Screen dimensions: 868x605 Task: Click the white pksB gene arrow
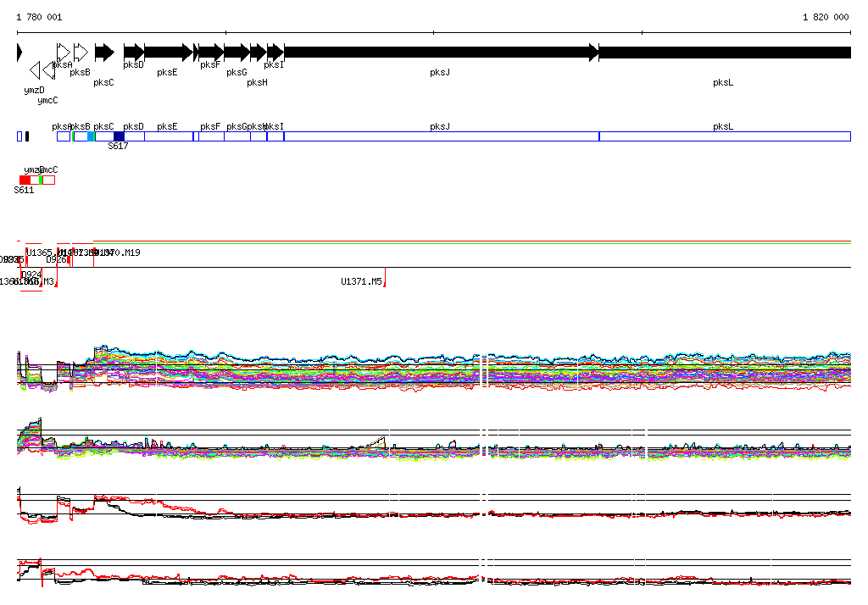pyautogui.click(x=81, y=53)
